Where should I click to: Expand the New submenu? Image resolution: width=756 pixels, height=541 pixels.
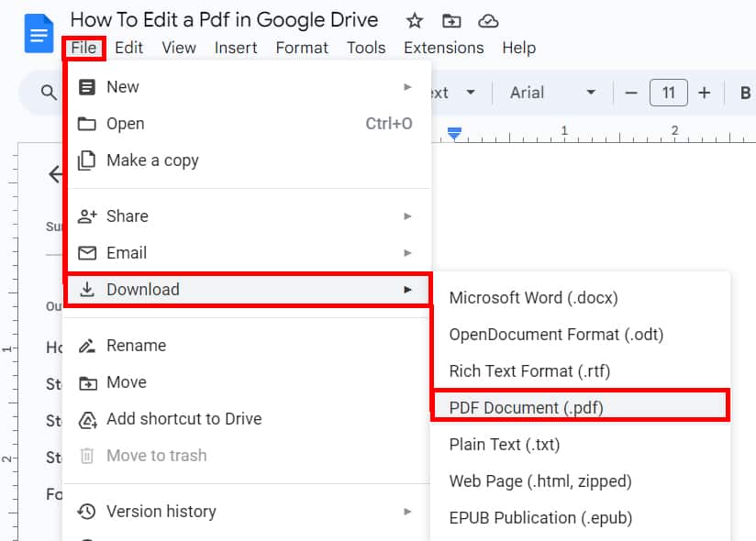tap(247, 87)
